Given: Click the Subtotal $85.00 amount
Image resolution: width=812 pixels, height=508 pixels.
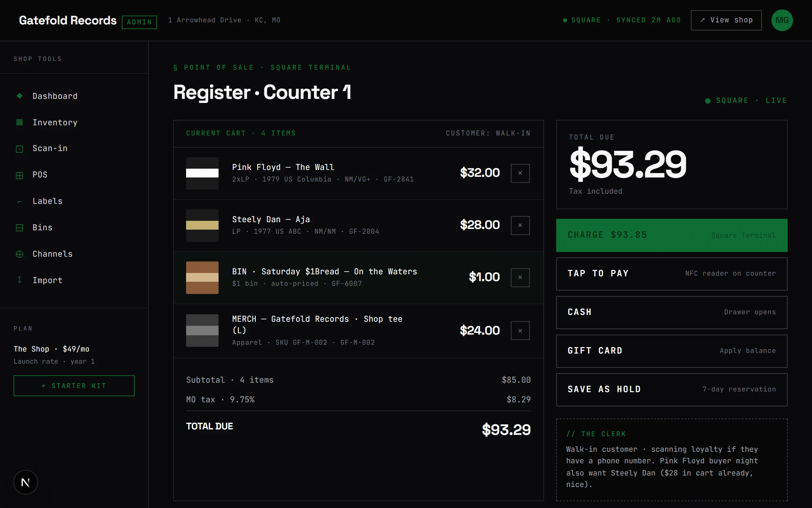Looking at the screenshot, I should click(516, 380).
